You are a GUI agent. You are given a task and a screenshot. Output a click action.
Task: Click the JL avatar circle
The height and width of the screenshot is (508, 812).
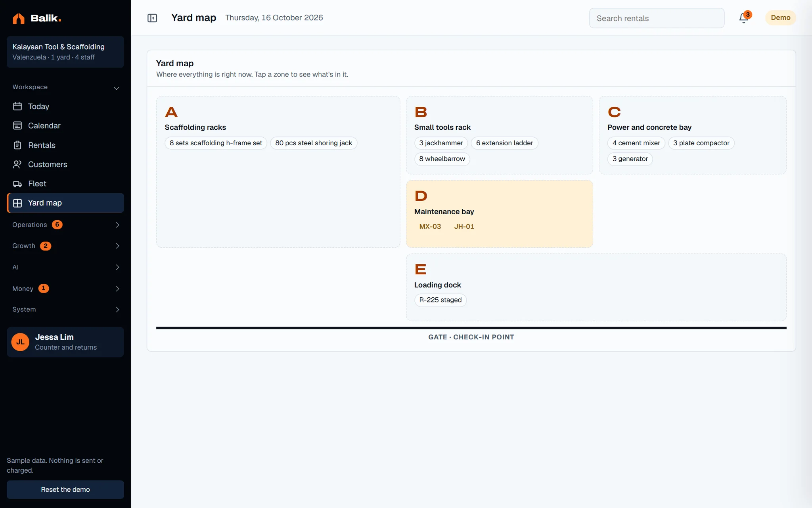[20, 342]
